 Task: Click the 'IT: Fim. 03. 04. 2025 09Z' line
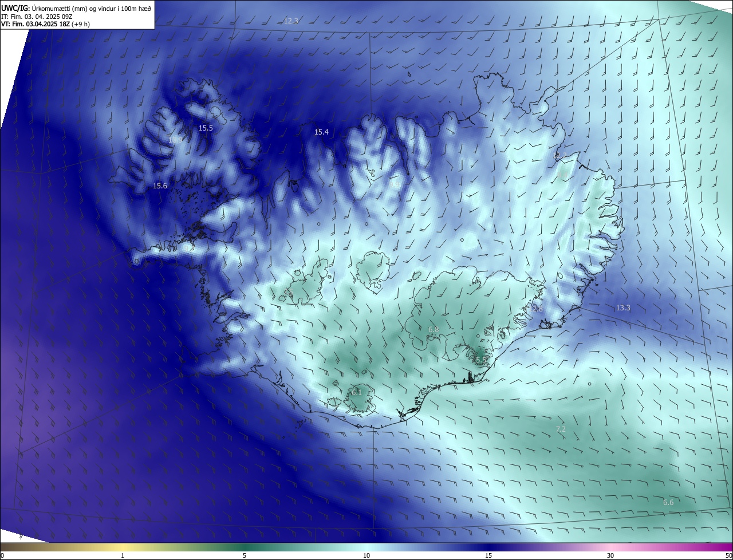click(38, 16)
